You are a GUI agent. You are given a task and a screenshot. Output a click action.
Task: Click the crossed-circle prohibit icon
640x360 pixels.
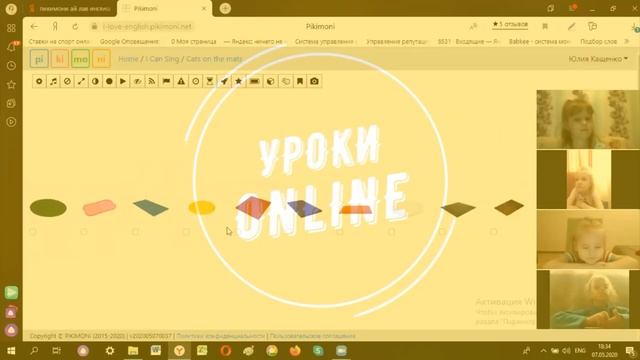[x=67, y=81]
